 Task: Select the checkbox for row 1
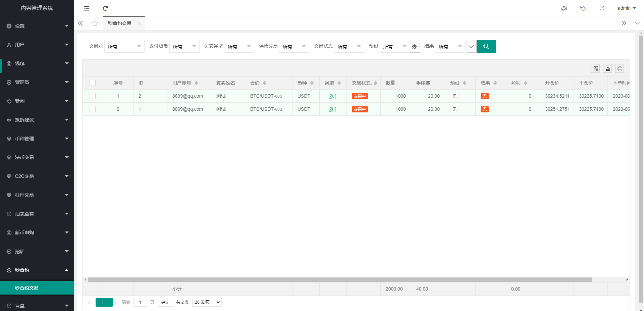pyautogui.click(x=93, y=96)
